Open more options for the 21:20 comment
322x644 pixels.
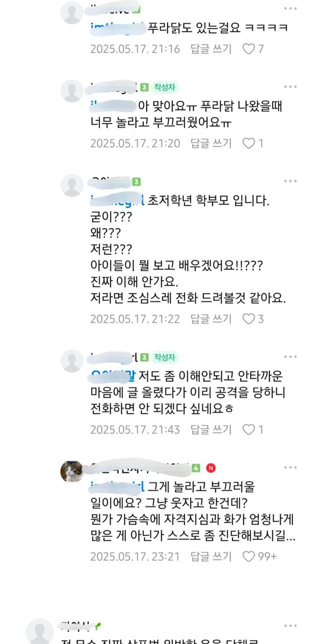[x=290, y=87]
